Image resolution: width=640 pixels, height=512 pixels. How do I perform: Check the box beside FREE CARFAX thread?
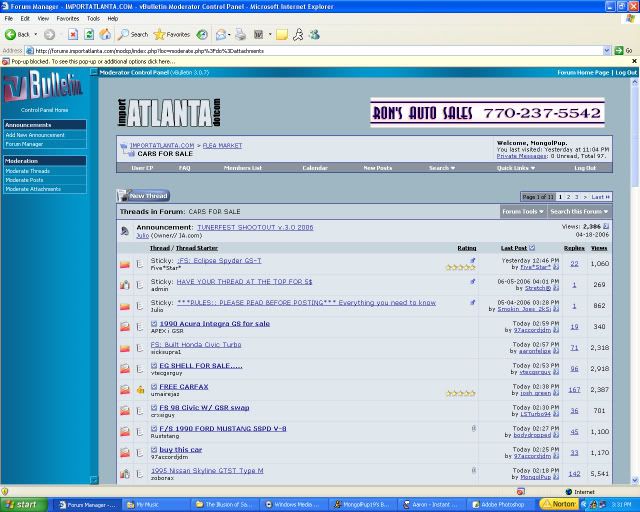pos(154,386)
